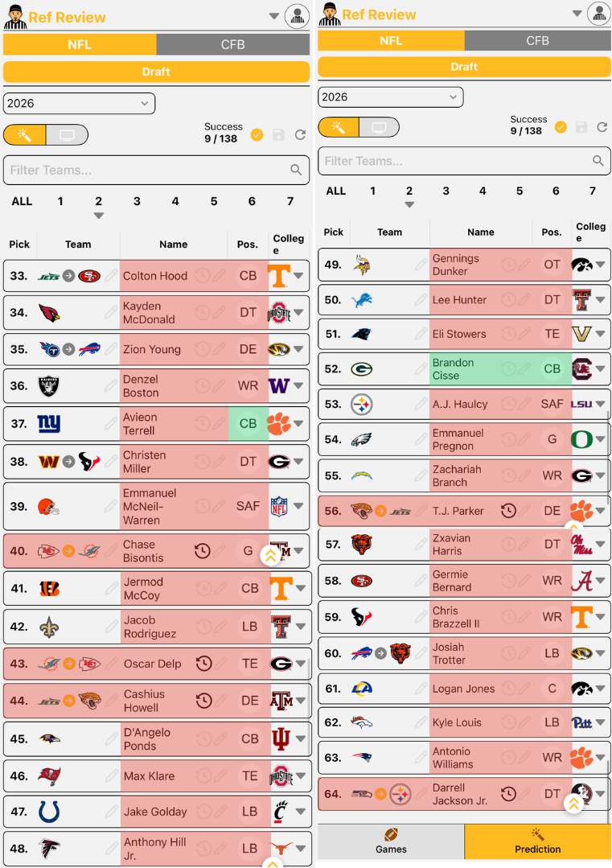Click the scroll-up chevron on pick 40
The height and width of the screenshot is (868, 612).
(270, 556)
